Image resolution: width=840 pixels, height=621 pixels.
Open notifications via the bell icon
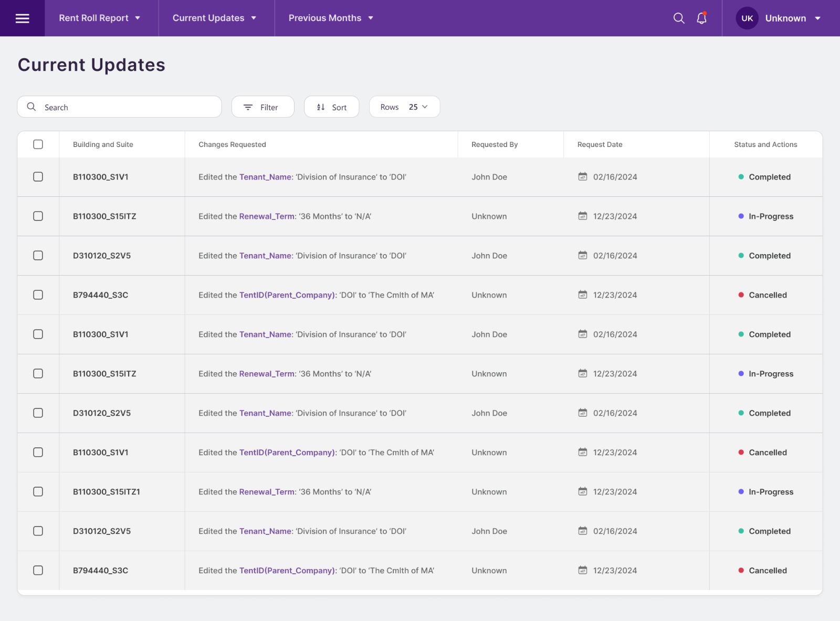pyautogui.click(x=701, y=18)
